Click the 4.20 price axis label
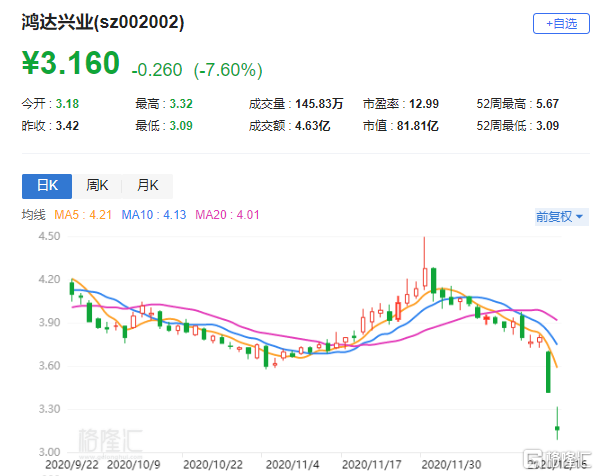Image resolution: width=598 pixels, height=476 pixels. point(49,279)
